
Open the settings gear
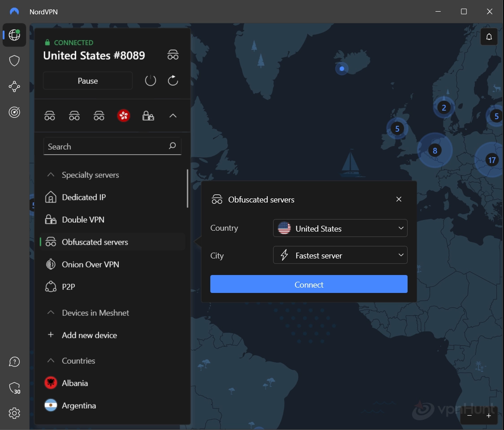(14, 413)
